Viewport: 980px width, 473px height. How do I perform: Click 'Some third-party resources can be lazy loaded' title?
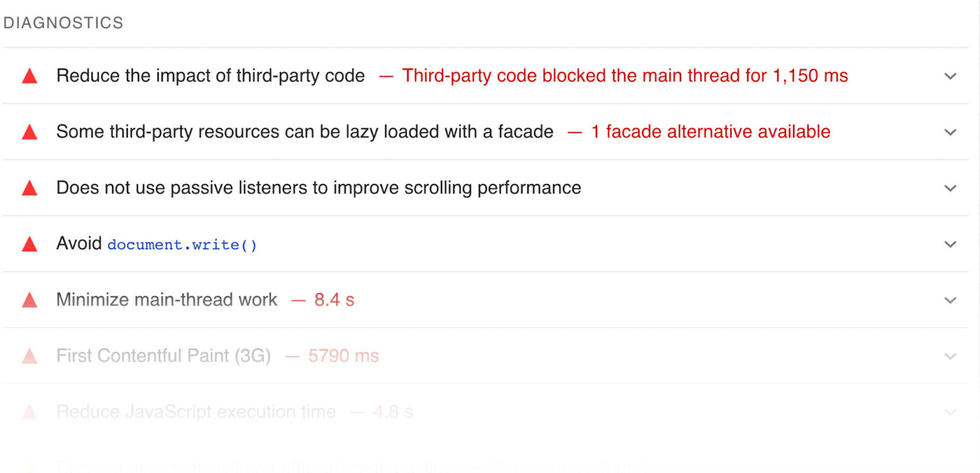click(304, 132)
